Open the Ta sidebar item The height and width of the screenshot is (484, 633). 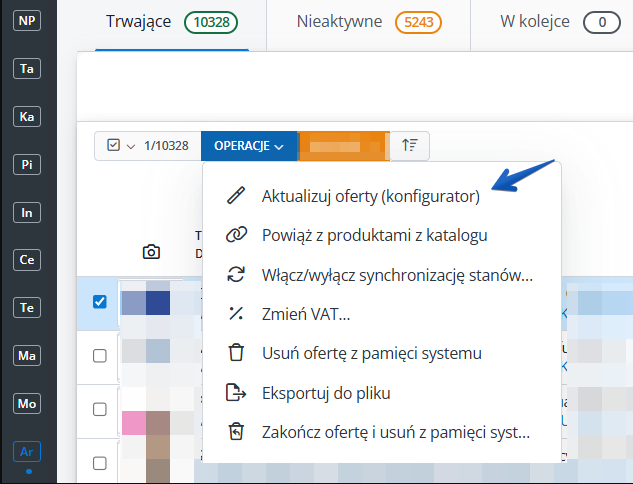27,69
